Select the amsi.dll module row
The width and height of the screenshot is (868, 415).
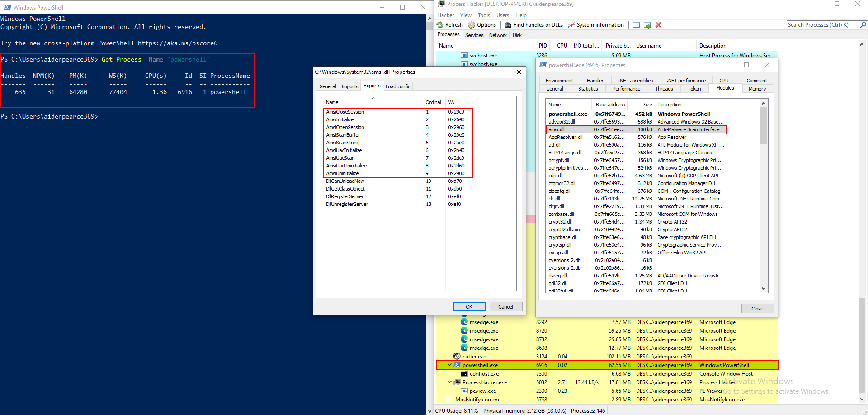pos(636,129)
